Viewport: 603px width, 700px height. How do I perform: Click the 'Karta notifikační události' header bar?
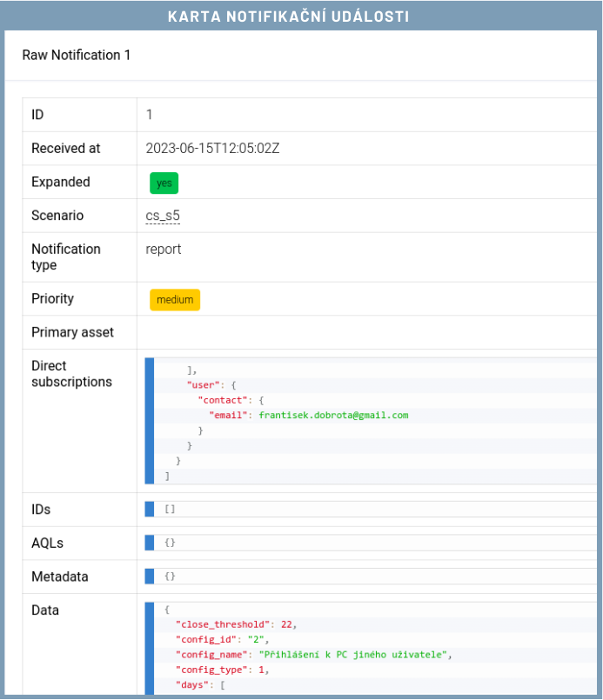tap(301, 17)
